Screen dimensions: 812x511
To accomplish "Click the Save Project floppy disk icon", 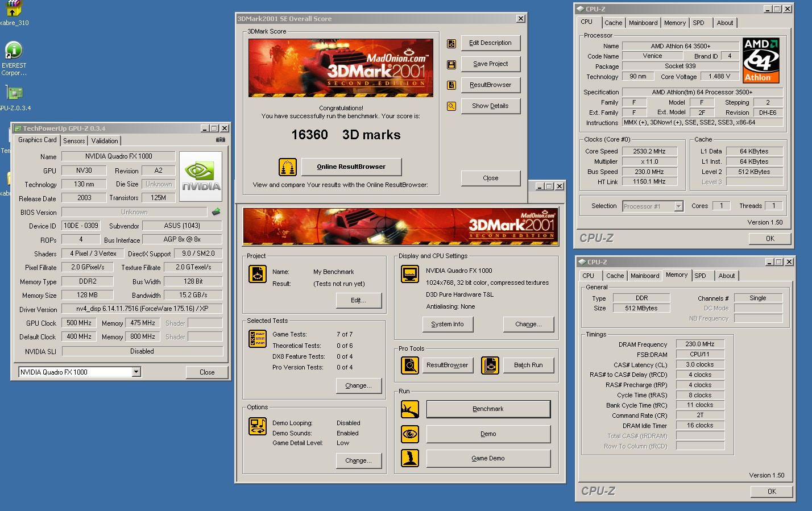I will coord(451,65).
